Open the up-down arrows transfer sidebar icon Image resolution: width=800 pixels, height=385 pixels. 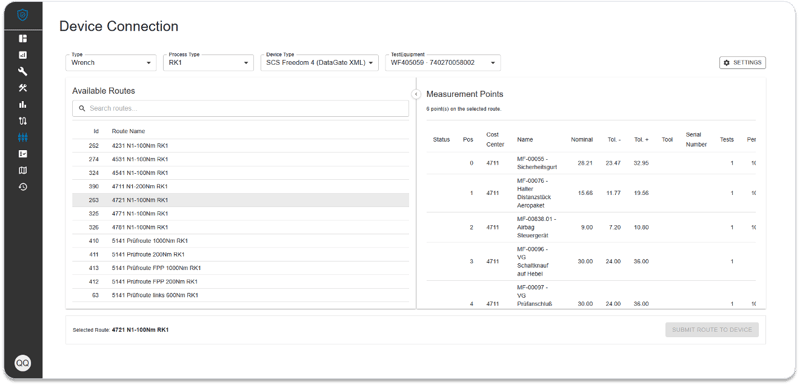22,121
